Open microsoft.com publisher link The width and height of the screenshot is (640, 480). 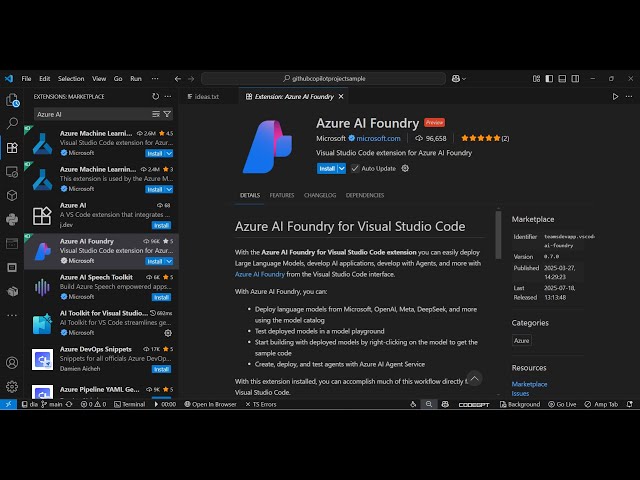point(378,138)
